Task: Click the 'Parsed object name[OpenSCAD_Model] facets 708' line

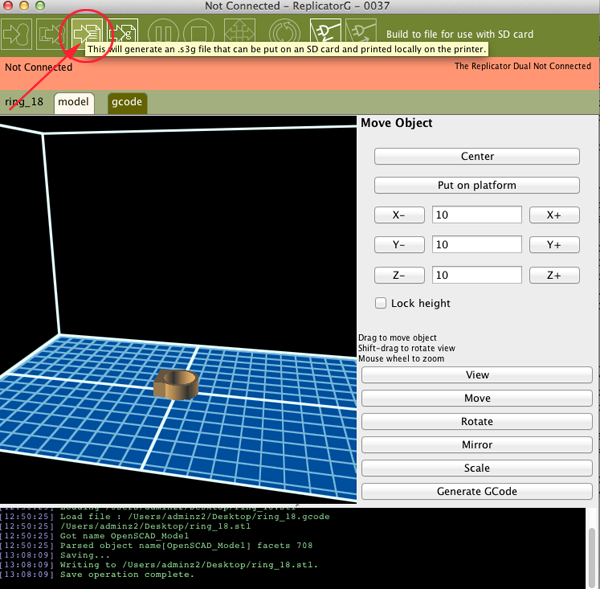Action: pyautogui.click(x=186, y=545)
